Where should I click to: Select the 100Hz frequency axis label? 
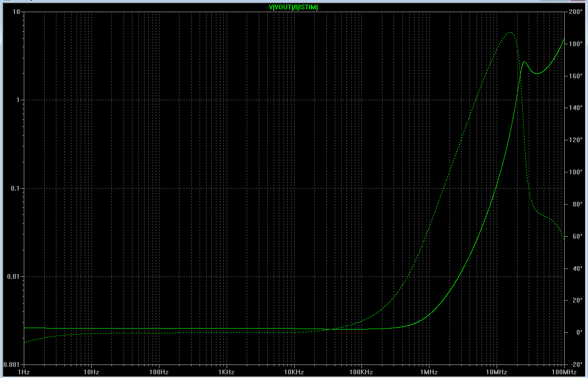[159, 372]
